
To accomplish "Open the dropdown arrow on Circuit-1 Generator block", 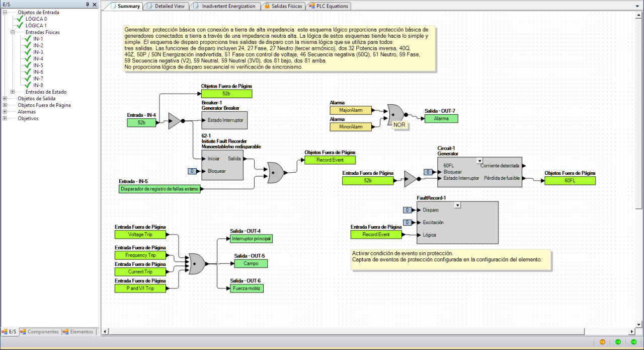I will pos(479,161).
